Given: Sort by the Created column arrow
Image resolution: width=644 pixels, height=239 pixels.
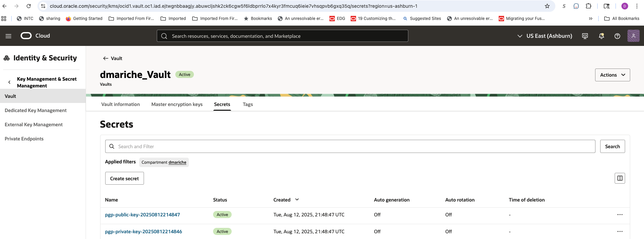Looking at the screenshot, I should (x=297, y=200).
